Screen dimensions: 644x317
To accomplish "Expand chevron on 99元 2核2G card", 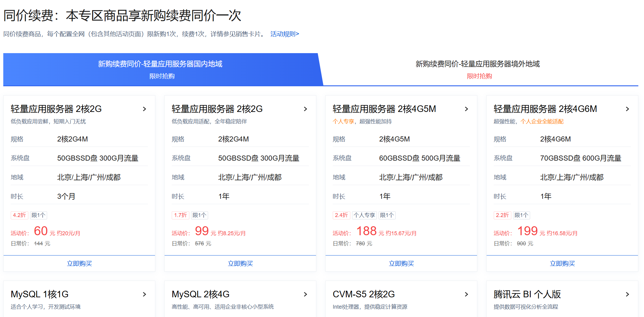I will 306,109.
